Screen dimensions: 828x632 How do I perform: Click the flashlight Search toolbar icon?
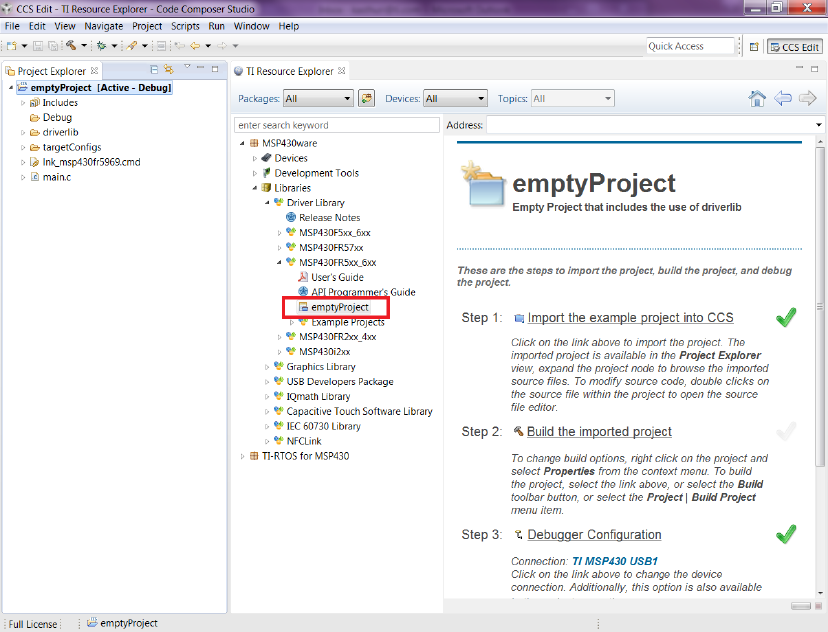(x=131, y=46)
